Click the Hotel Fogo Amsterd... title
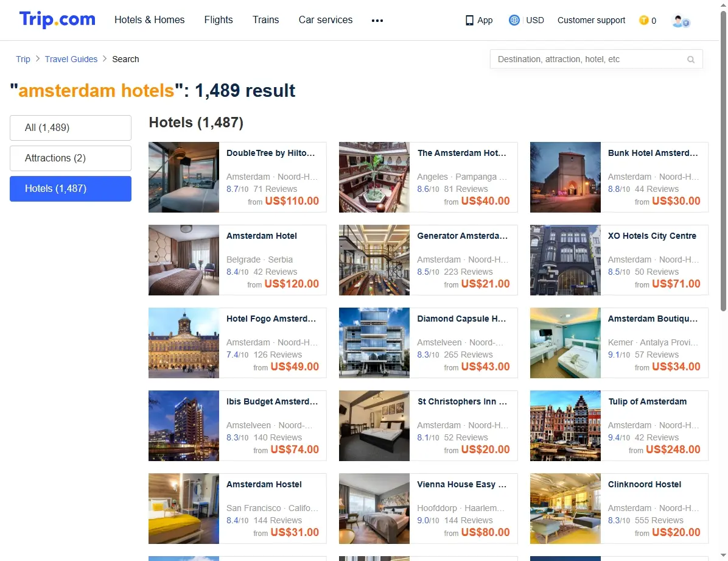Screen dimensions: 728x561 tap(271, 319)
